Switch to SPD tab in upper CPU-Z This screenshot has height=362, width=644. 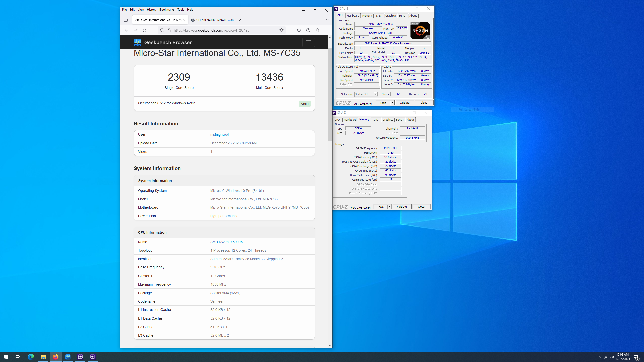(x=379, y=16)
